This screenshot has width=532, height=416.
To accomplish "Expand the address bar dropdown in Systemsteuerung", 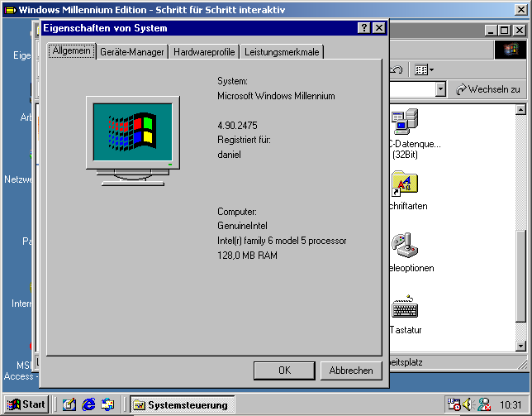I will tap(440, 89).
